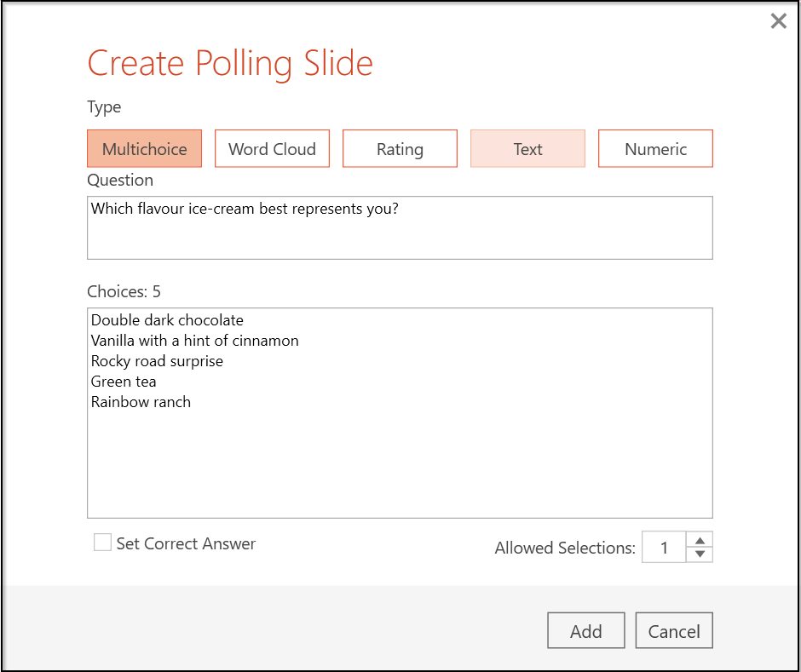801x672 pixels.
Task: Click the 'Rocky road surprise' choice line
Action: tap(157, 361)
